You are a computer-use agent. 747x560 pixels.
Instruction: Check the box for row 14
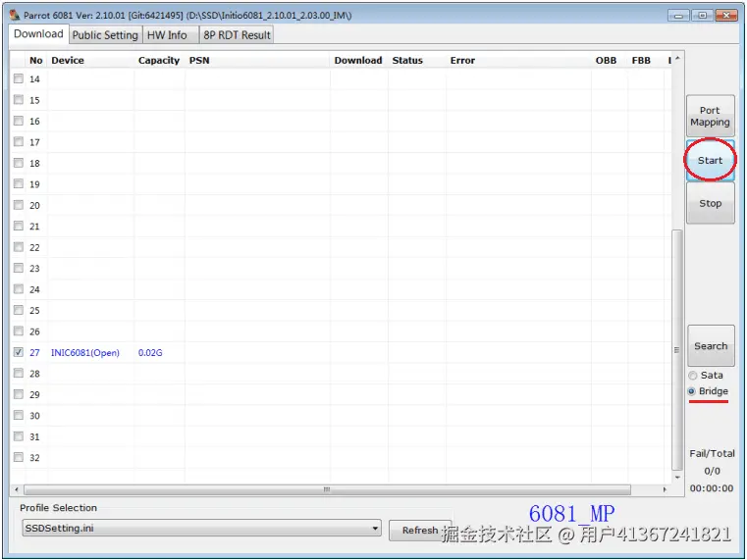(19, 78)
